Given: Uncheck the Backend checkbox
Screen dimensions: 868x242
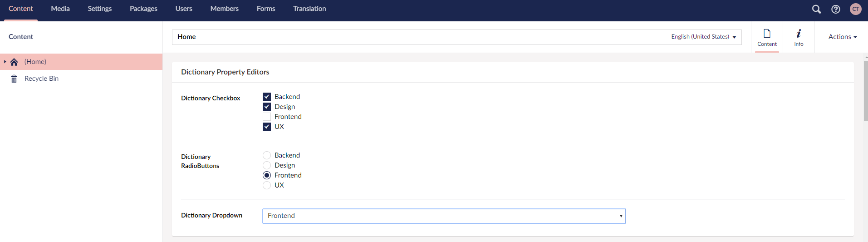Looking at the screenshot, I should click(267, 97).
